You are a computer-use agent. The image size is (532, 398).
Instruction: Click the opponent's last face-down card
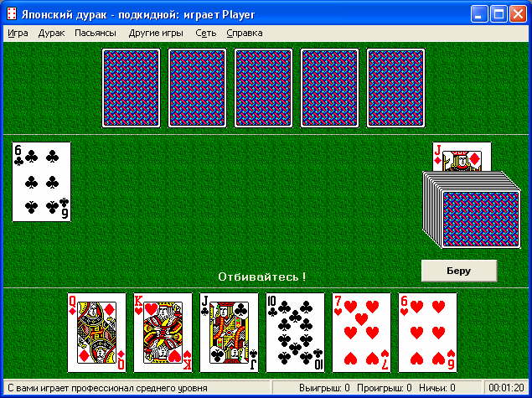pyautogui.click(x=395, y=88)
